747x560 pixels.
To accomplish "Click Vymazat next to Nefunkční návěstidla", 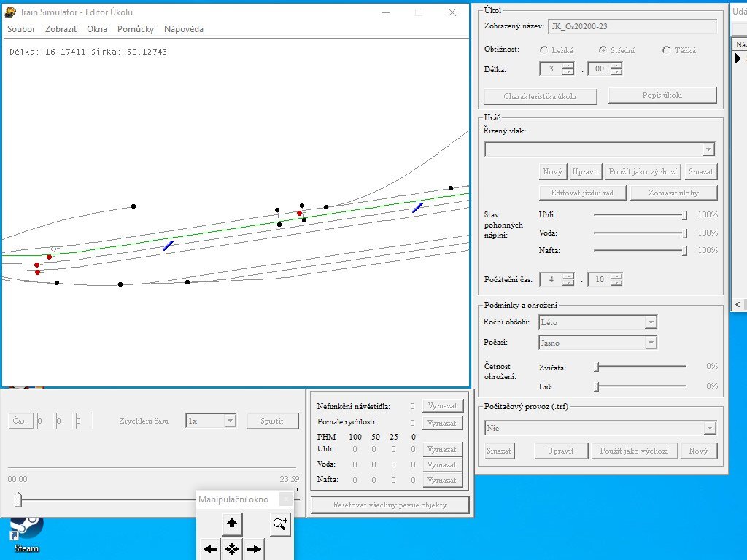I will tap(442, 406).
